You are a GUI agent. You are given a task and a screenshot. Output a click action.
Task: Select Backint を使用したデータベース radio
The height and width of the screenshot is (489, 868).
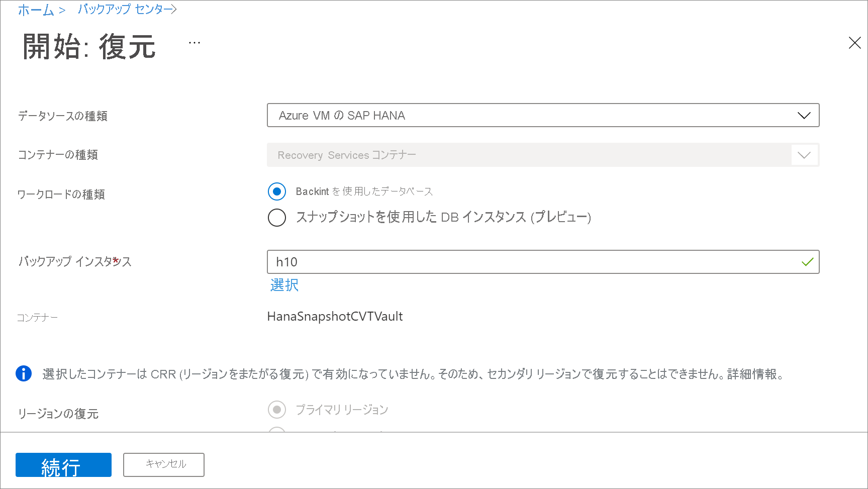coord(277,191)
